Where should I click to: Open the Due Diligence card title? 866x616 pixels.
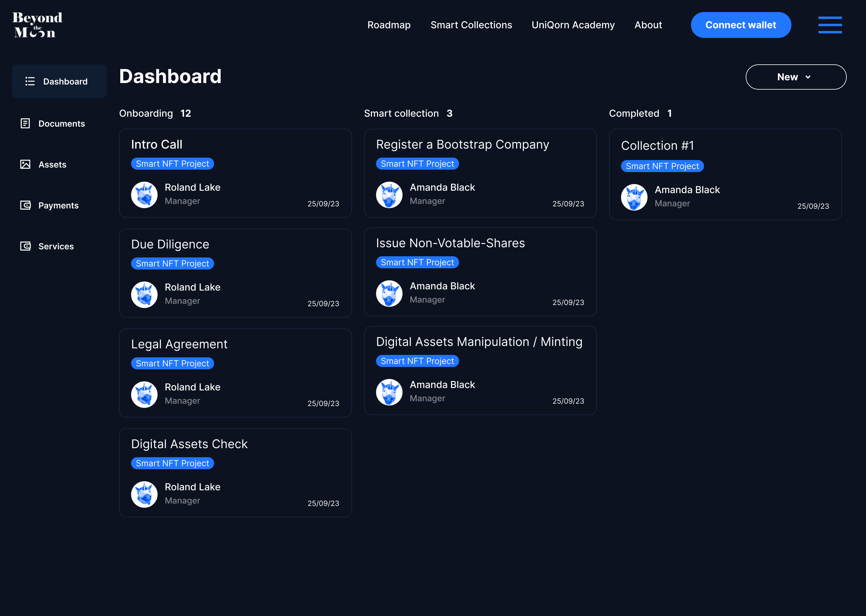(x=170, y=245)
